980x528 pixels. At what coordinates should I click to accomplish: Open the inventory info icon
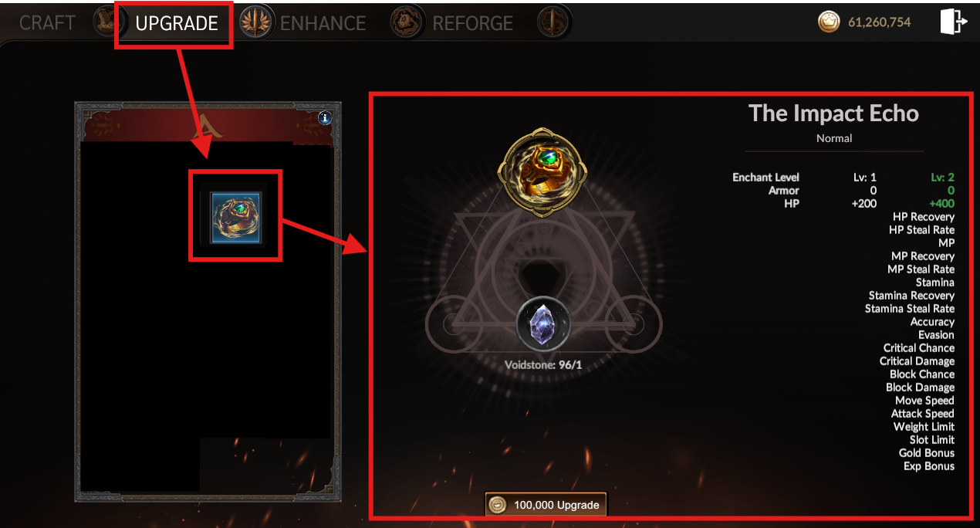[325, 118]
